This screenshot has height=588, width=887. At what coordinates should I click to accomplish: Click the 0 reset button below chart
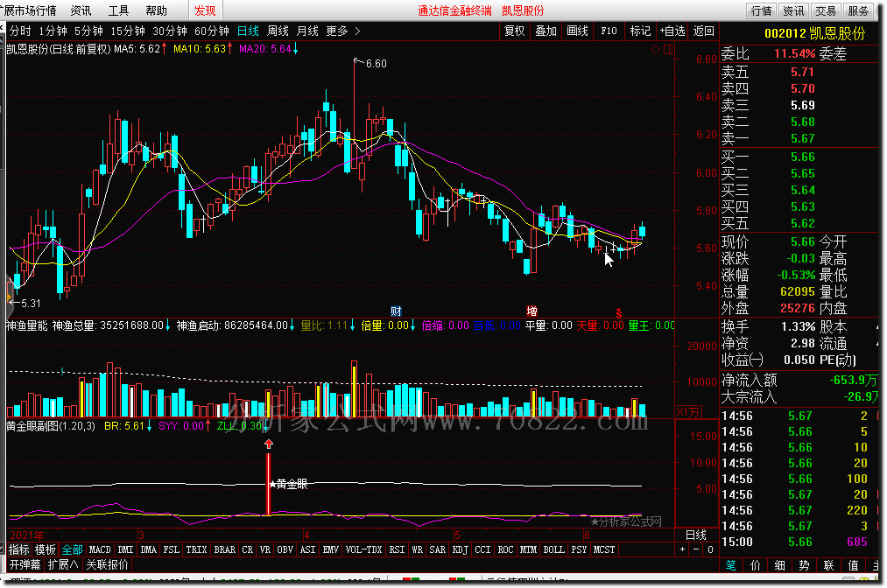[710, 549]
